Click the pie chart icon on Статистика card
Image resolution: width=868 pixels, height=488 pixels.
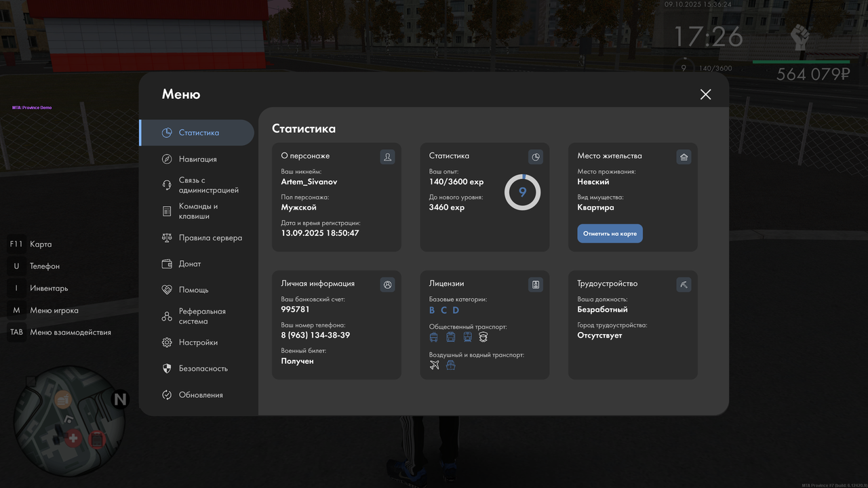[536, 157]
